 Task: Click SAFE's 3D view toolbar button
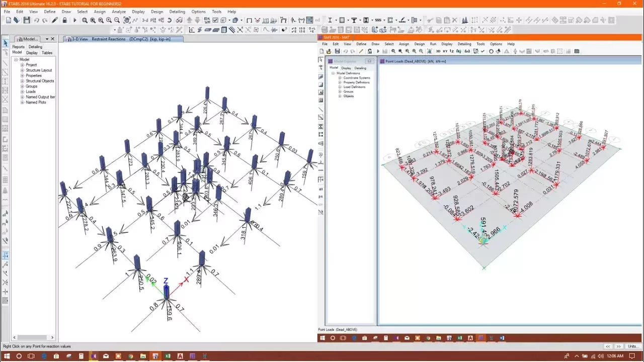[x=438, y=51]
